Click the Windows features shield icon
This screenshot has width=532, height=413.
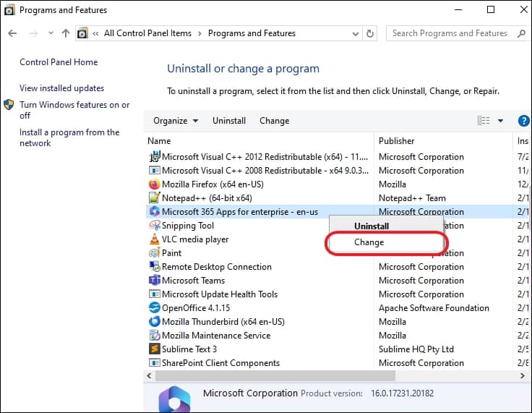click(x=9, y=105)
